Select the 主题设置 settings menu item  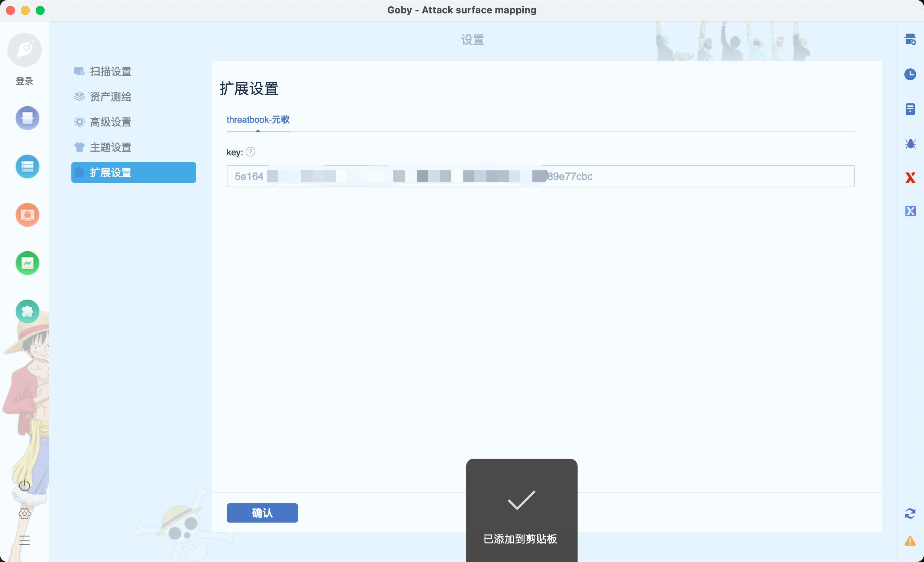pos(110,147)
